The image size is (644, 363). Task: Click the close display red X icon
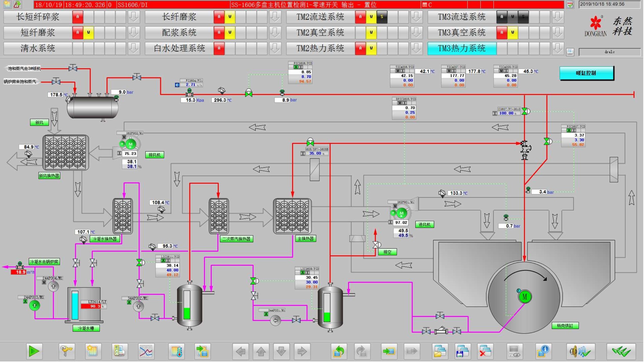coord(485,352)
